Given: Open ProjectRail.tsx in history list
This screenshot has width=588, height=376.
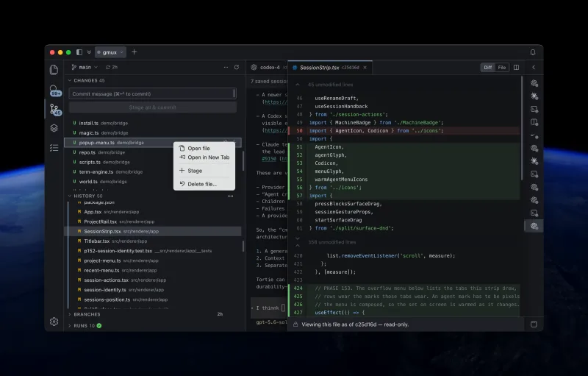Looking at the screenshot, I should point(154,221).
